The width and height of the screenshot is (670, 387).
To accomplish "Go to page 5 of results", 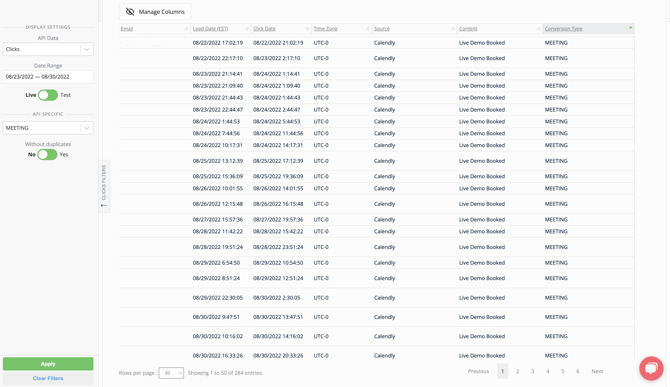I will tap(563, 371).
